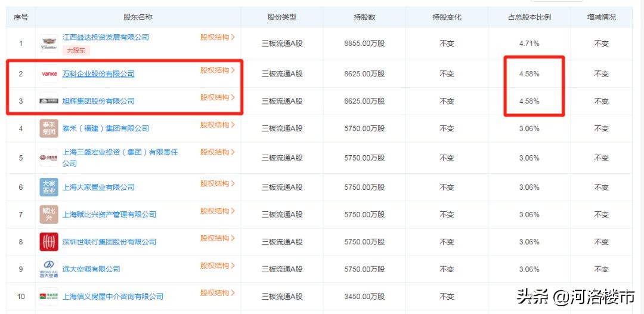
Task: Open 上海大家置业有限公司 link
Action: click(x=98, y=187)
